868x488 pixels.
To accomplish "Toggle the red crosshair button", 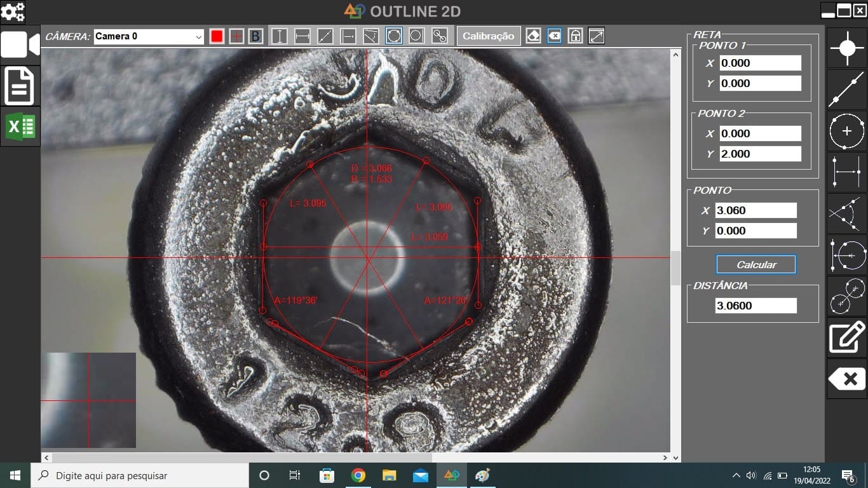I will tap(236, 36).
